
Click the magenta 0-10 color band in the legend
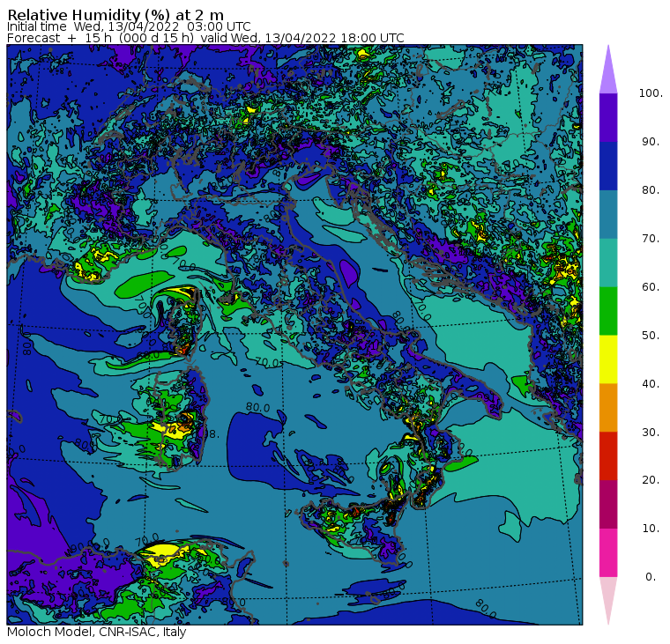tap(608, 552)
